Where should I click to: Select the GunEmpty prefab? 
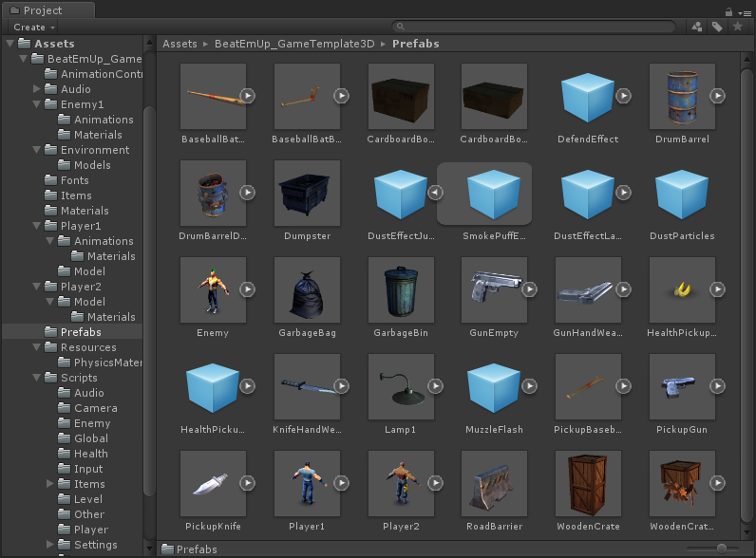494,290
